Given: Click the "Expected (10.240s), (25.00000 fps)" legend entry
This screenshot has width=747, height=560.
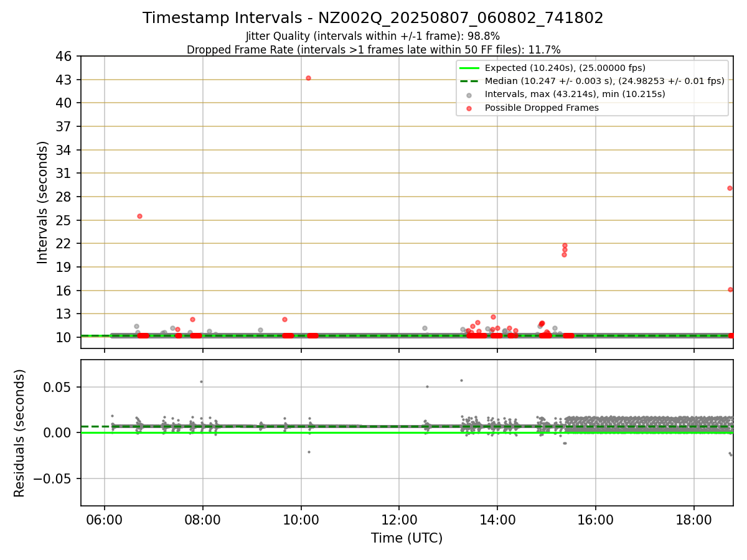Looking at the screenshot, I should tap(565, 68).
